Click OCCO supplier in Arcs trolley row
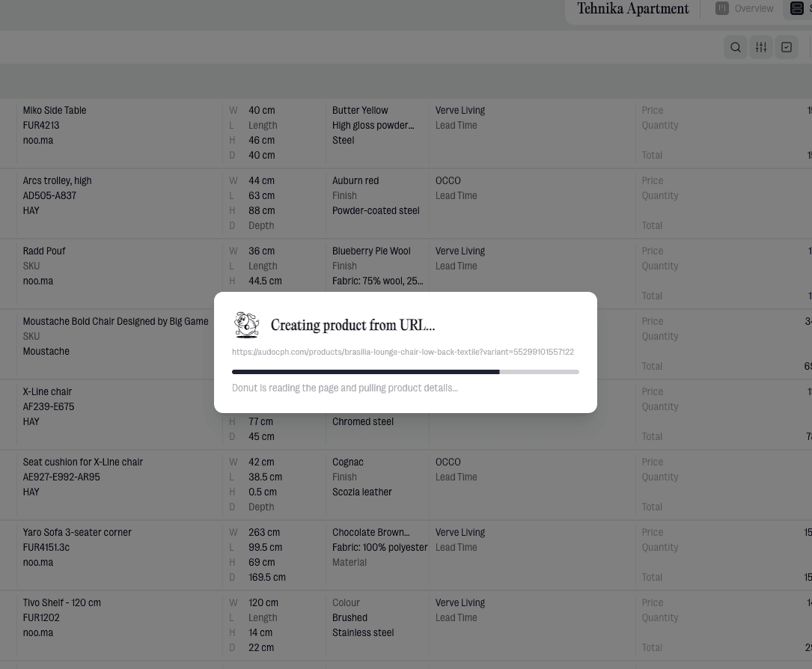 point(448,180)
